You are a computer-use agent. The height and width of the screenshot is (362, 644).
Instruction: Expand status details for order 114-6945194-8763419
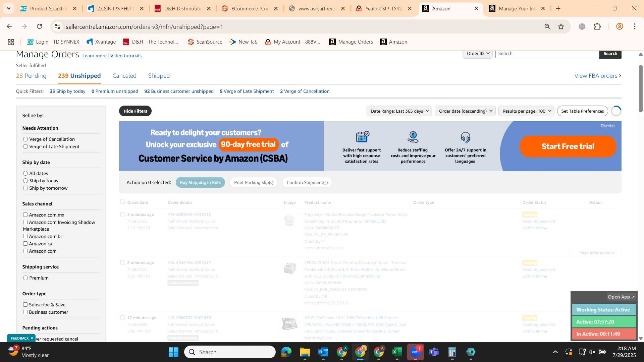coord(545,277)
